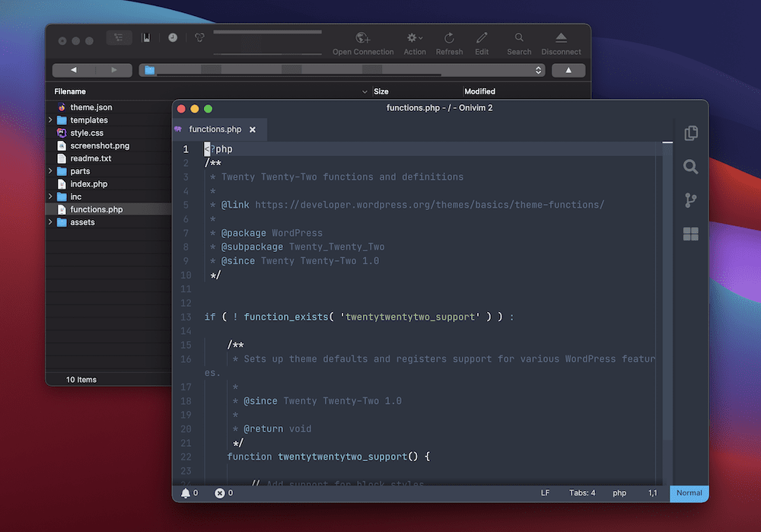Click the 10 Items status text

(81, 380)
